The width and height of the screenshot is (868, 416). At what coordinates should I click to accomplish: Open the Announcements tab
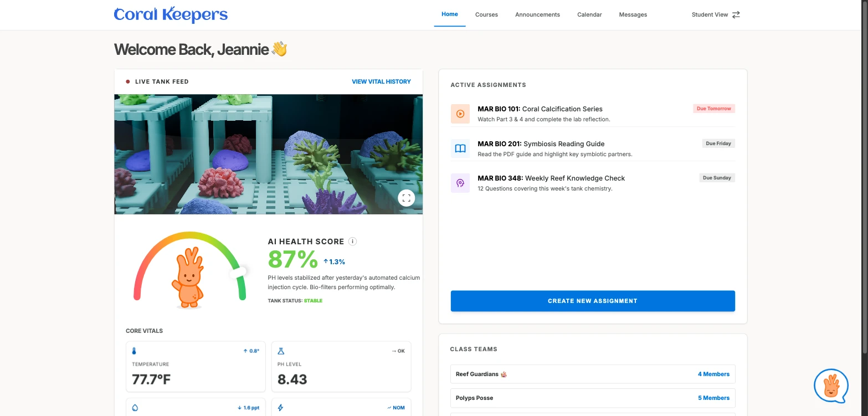coord(537,15)
